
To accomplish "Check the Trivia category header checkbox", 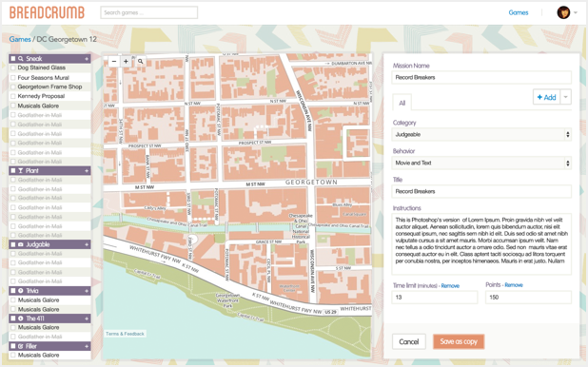I will coord(13,291).
